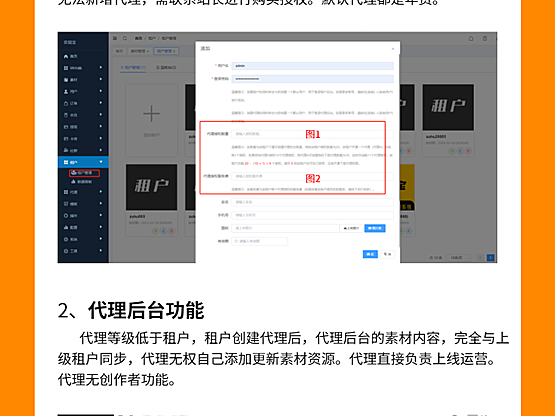This screenshot has width=555, height=416.
Task: Open the zuhu003 tenant thumbnail
Action: click(x=151, y=187)
